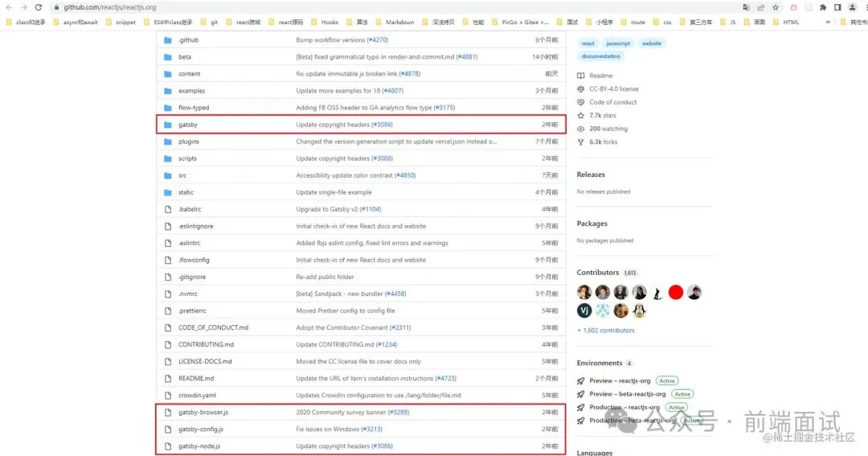
Task: Click the folder icon next to static
Action: pos(168,192)
